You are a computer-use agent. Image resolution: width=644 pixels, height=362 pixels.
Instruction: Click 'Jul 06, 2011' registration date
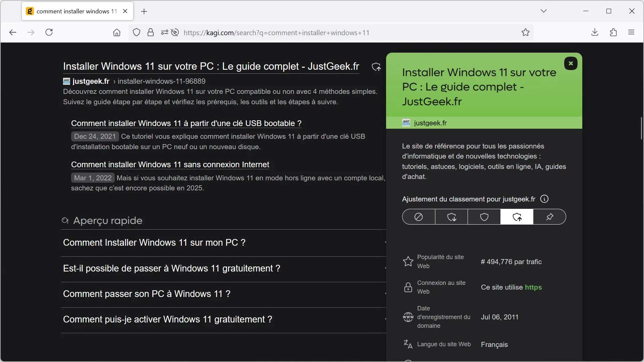[500, 317]
